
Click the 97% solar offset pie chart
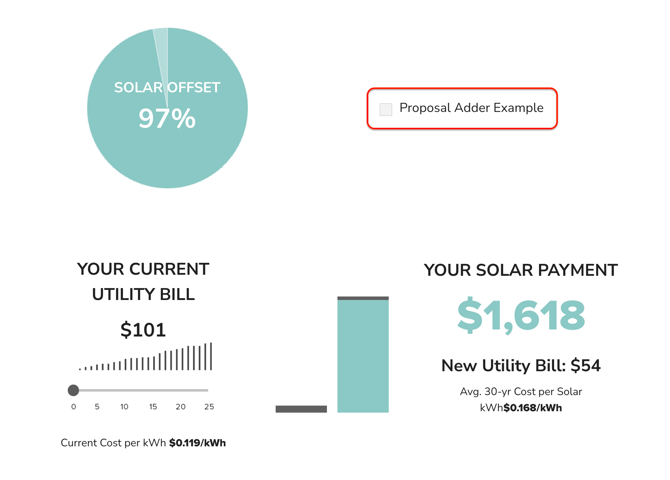point(168,108)
